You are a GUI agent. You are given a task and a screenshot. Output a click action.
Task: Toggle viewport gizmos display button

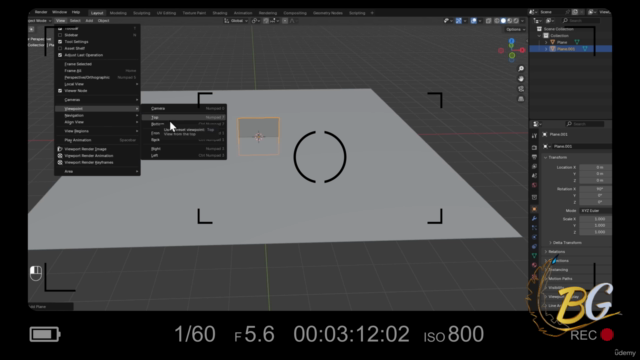pos(459,21)
